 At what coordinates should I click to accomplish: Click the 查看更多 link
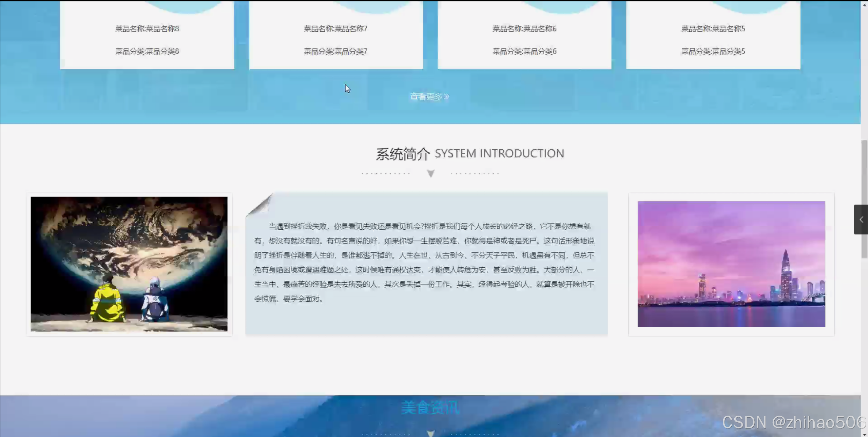click(429, 97)
